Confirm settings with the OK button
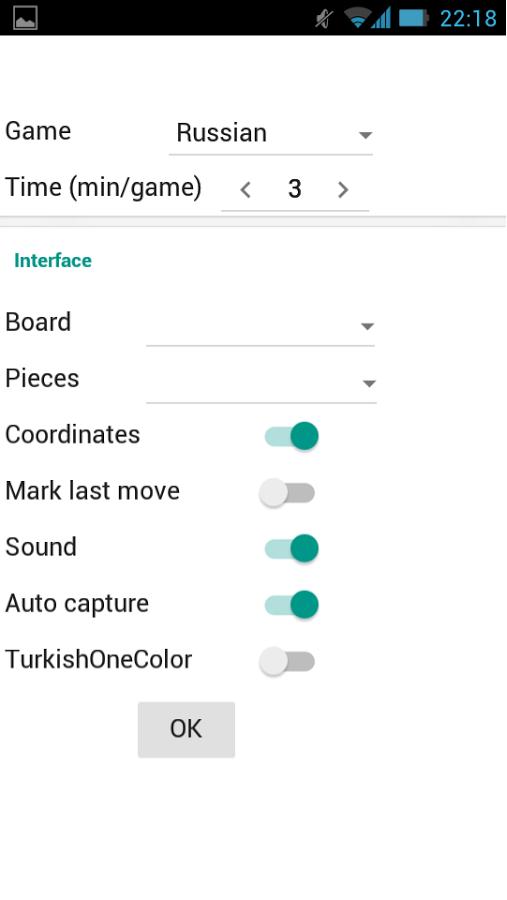 coord(186,730)
